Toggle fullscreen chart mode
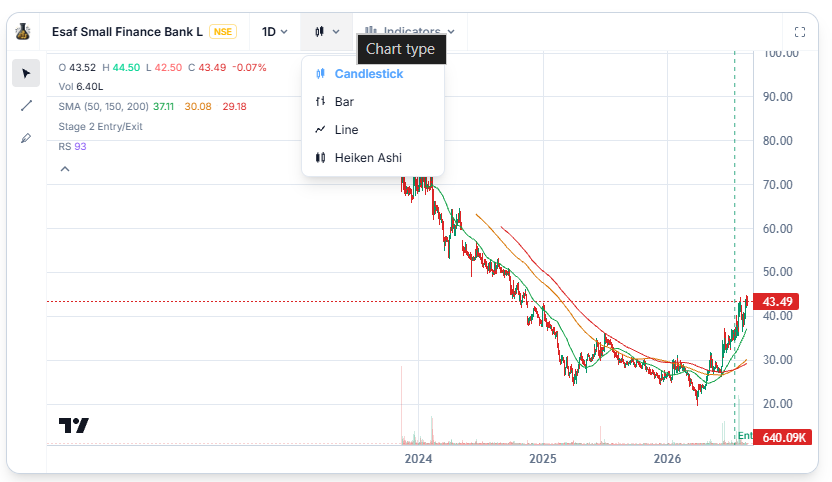 [x=800, y=32]
